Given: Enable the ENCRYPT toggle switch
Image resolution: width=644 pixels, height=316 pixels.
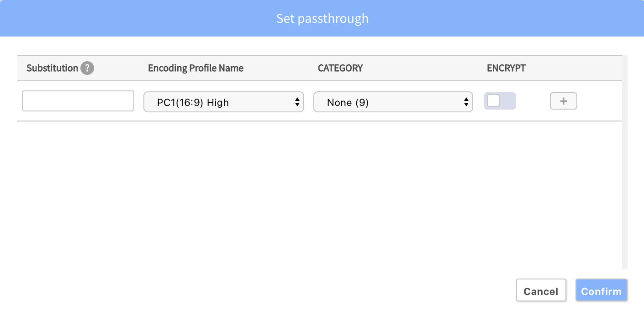Looking at the screenshot, I should [500, 101].
